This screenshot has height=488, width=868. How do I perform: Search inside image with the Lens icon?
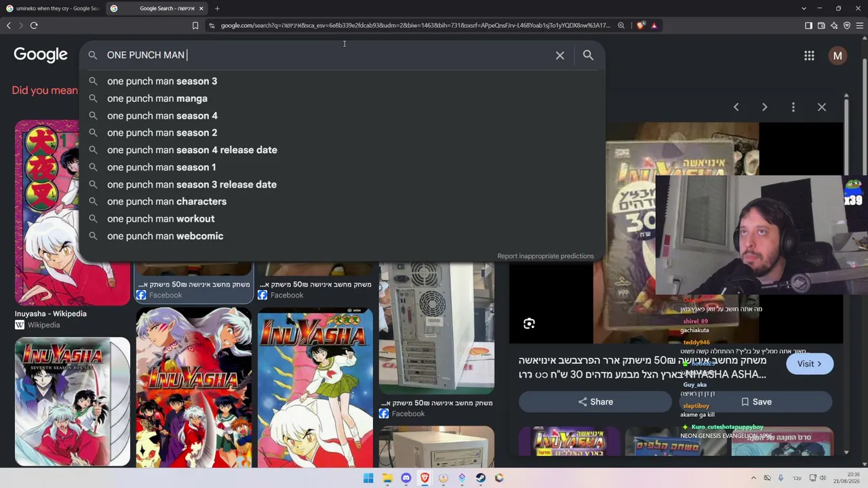pos(529,324)
